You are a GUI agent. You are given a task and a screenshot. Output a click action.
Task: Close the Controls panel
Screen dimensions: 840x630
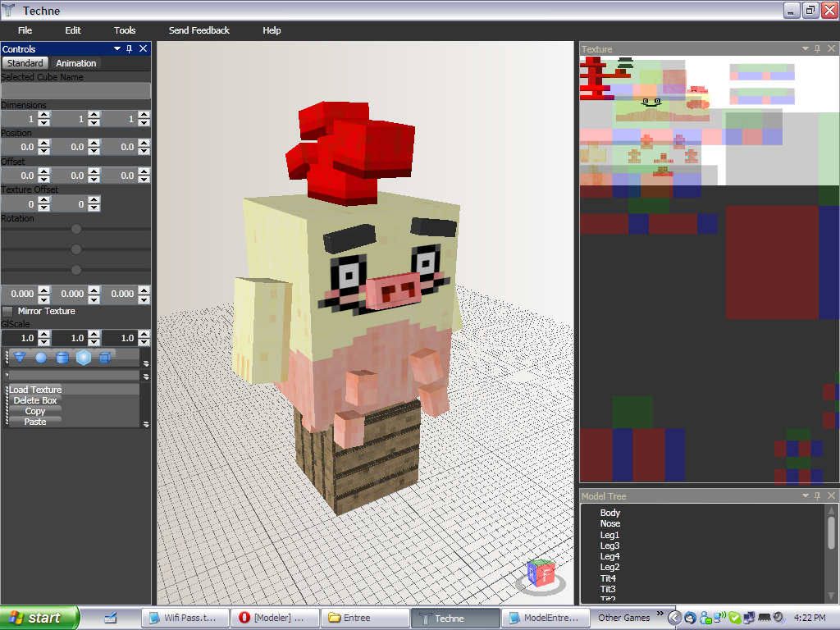(143, 48)
